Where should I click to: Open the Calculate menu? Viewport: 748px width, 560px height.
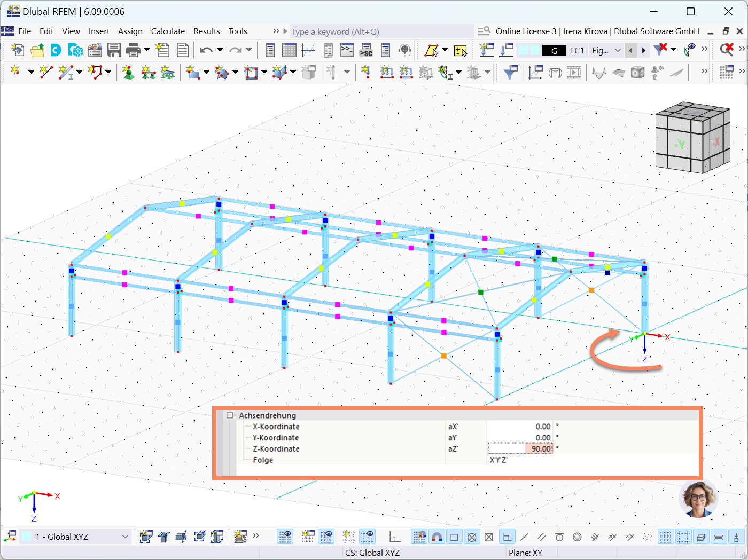(168, 31)
